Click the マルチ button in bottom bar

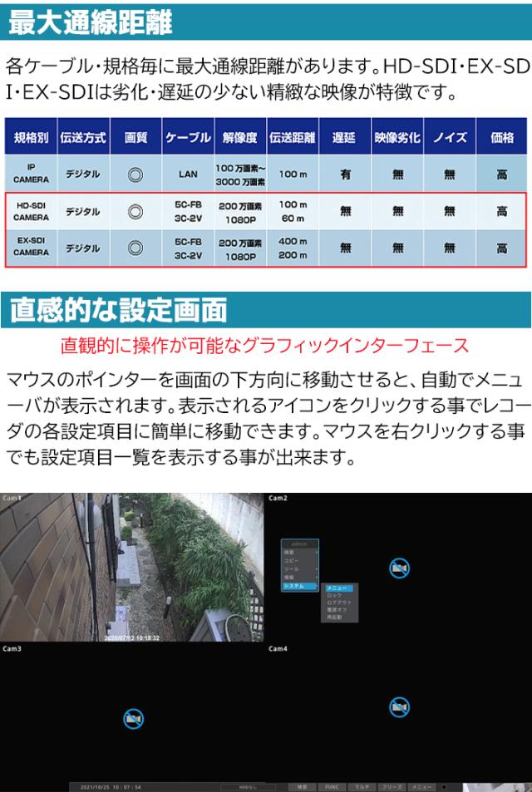click(x=359, y=785)
